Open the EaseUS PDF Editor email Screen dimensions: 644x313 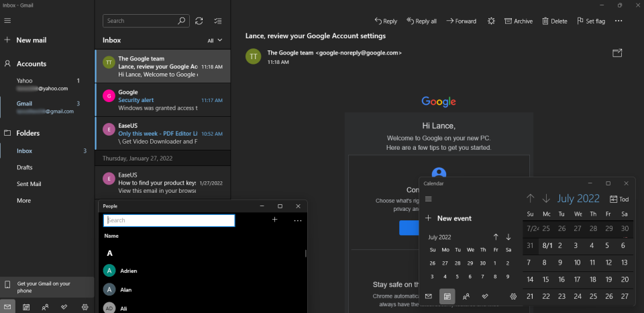click(162, 134)
